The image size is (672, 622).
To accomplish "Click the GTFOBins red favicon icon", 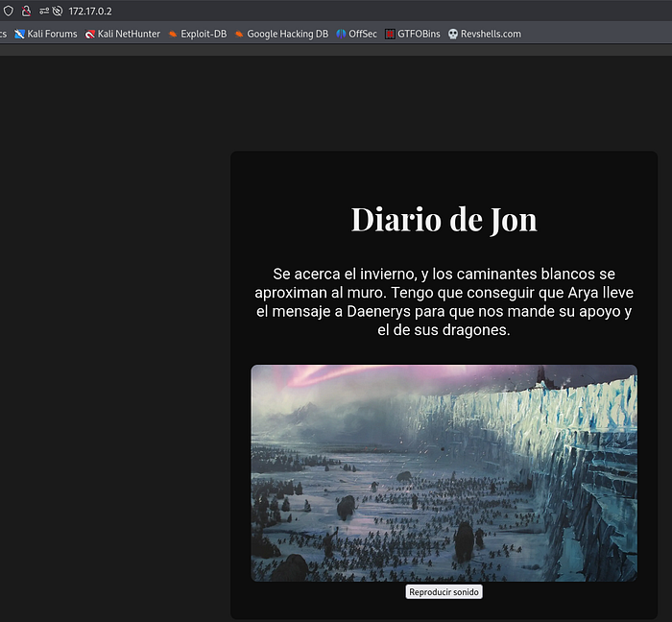I will point(390,34).
